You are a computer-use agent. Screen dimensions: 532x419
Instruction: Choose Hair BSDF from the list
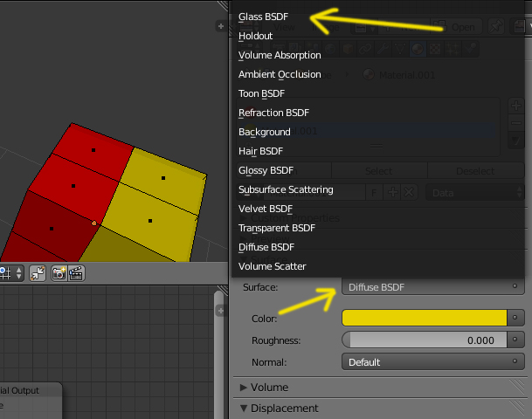260,151
